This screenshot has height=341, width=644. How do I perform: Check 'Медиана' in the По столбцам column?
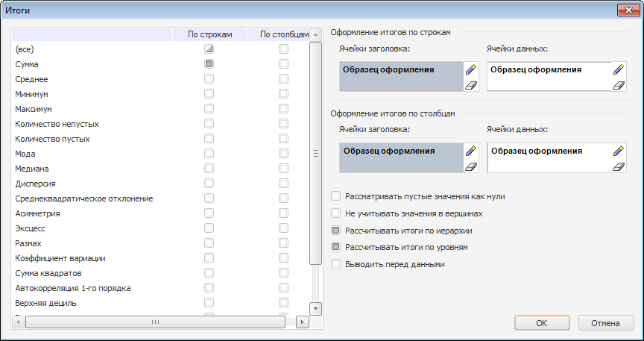(x=283, y=169)
